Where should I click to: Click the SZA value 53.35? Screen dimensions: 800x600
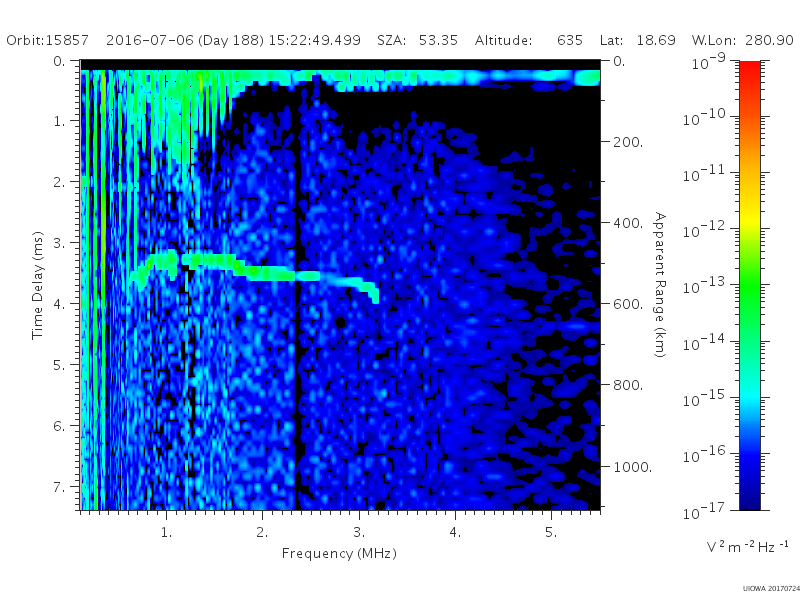438,40
